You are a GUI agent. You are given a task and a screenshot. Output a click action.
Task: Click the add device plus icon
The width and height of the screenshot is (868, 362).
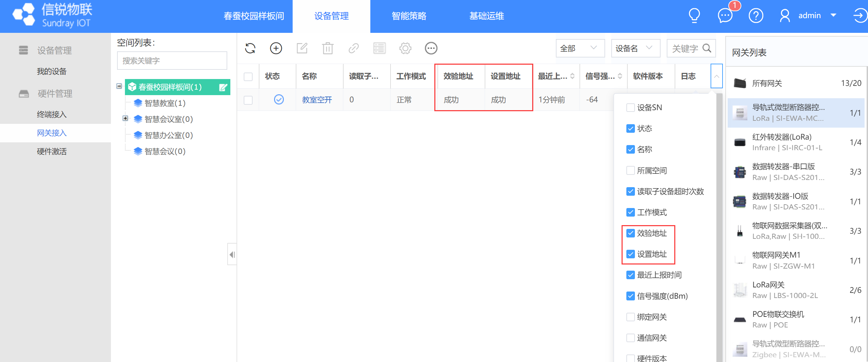tap(276, 48)
